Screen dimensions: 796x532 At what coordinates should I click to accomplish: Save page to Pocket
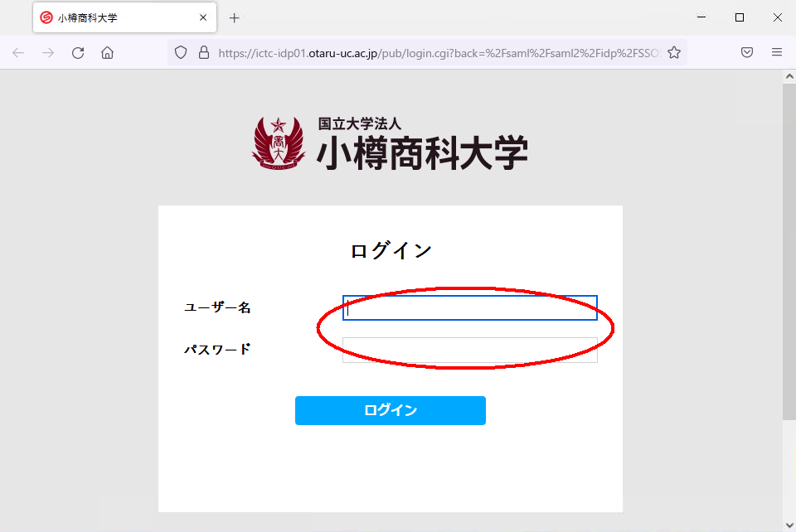[747, 52]
